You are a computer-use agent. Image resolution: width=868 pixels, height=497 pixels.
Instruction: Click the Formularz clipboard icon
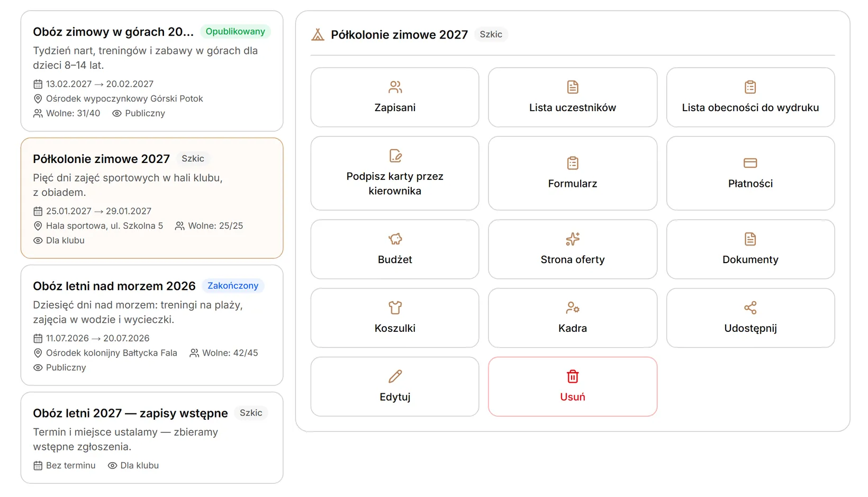[x=573, y=163]
